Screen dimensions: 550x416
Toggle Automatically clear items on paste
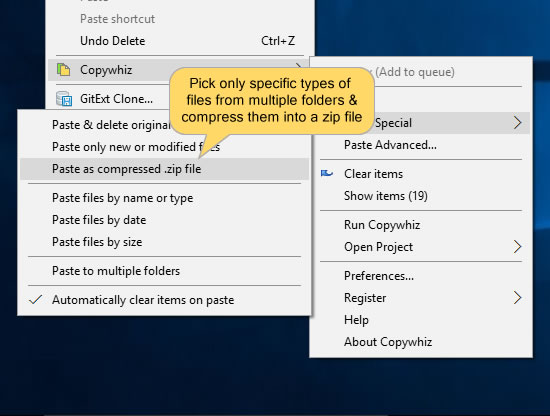pyautogui.click(x=165, y=300)
